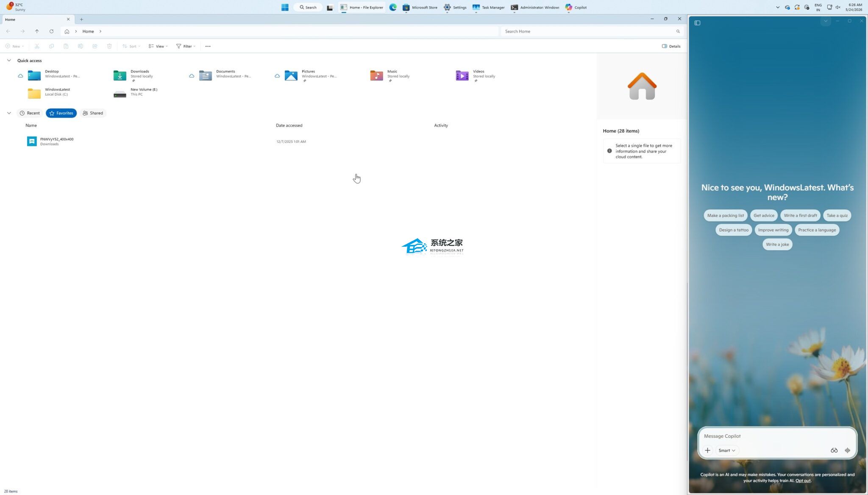Open the weather widget on the taskbar

[16, 7]
